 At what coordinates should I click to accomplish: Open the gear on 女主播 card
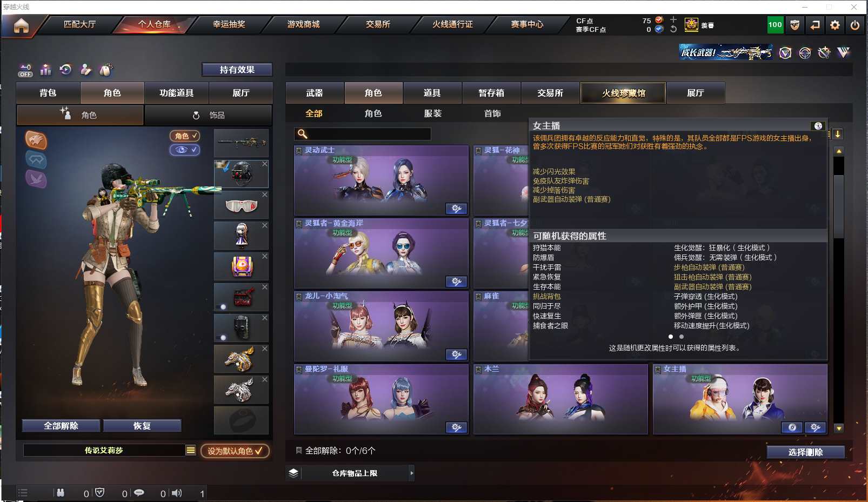pyautogui.click(x=815, y=427)
